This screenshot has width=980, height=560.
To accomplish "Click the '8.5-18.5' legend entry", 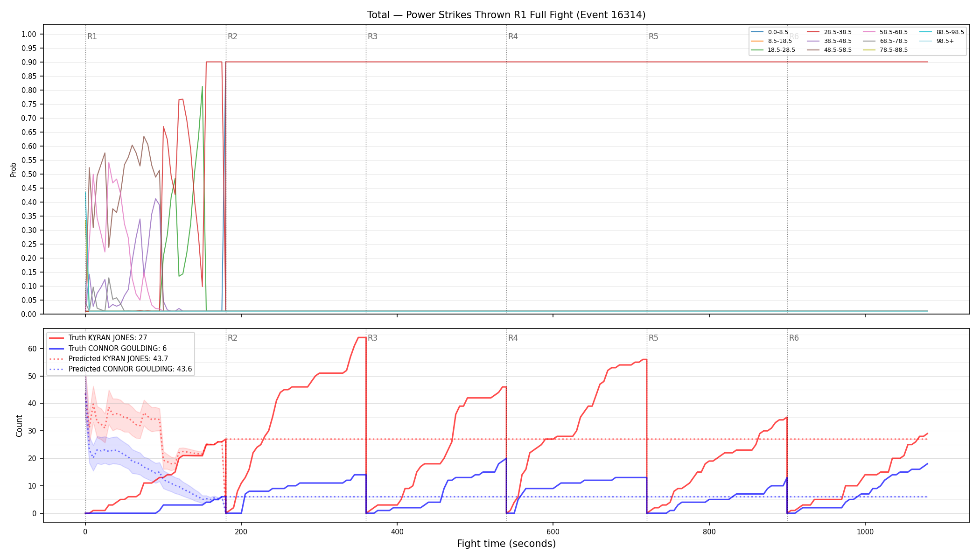I will (x=771, y=41).
